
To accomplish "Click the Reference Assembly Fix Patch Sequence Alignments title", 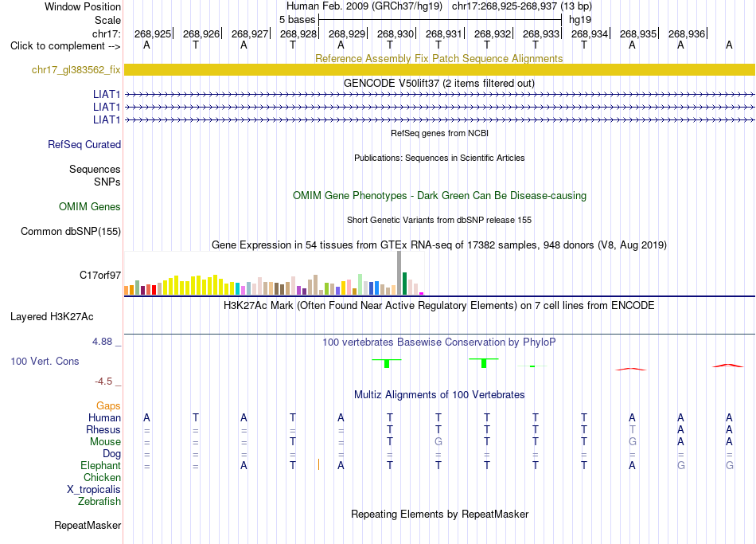I will click(x=439, y=58).
